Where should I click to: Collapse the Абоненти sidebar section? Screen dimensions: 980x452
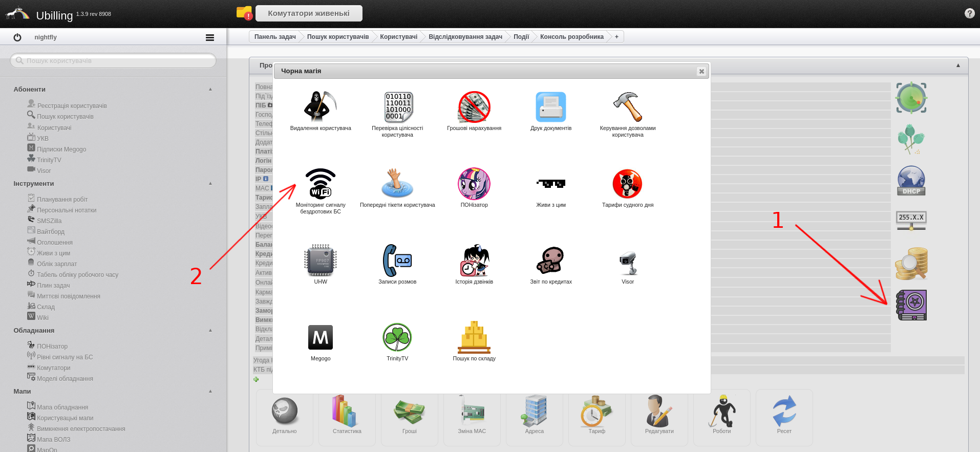tap(210, 90)
